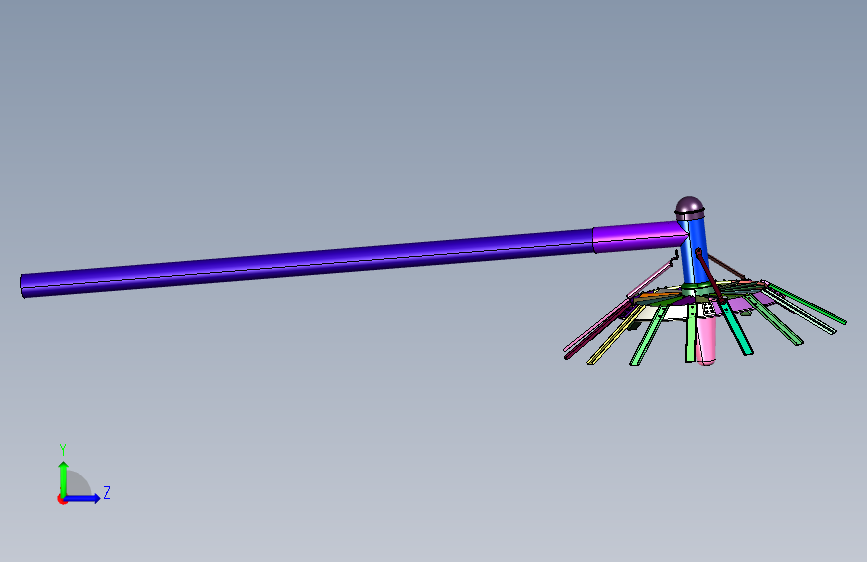The width and height of the screenshot is (867, 562).
Task: Select the dome cap on top of the column
Action: [x=690, y=207]
